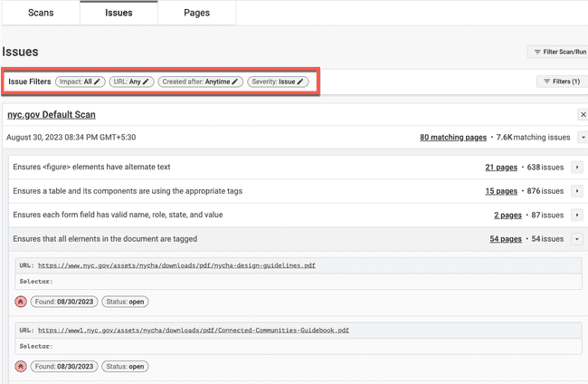
Task: Expand the form field valid name row
Action: tap(577, 216)
